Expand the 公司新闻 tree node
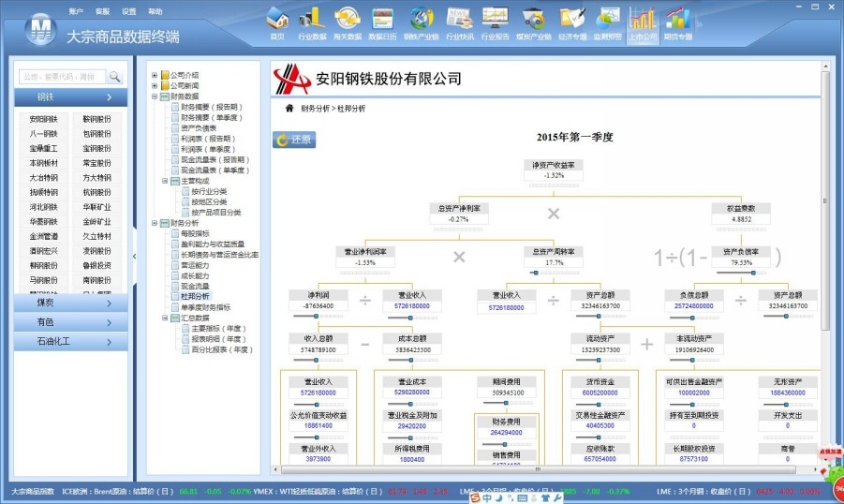This screenshot has width=844, height=504. [155, 85]
